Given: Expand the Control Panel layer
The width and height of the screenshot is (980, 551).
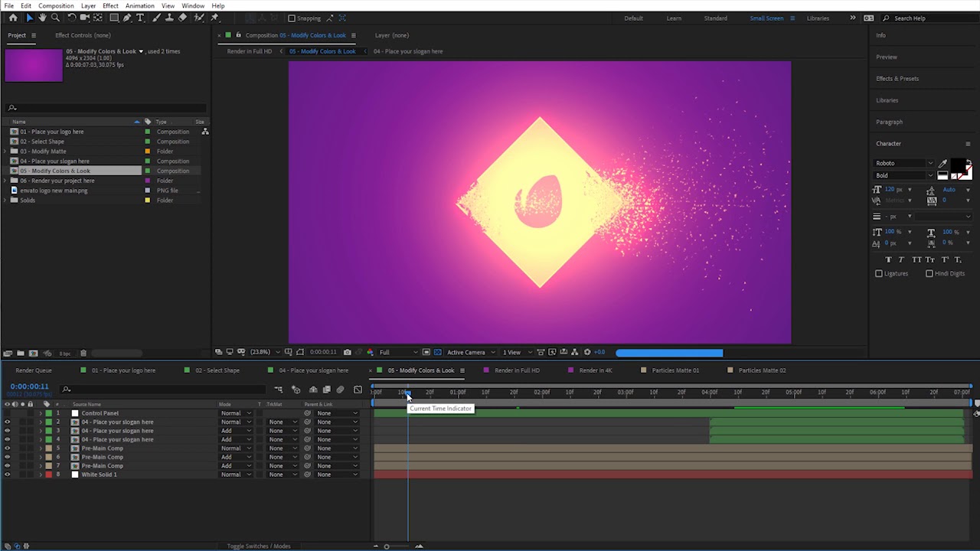Looking at the screenshot, I should (x=41, y=413).
